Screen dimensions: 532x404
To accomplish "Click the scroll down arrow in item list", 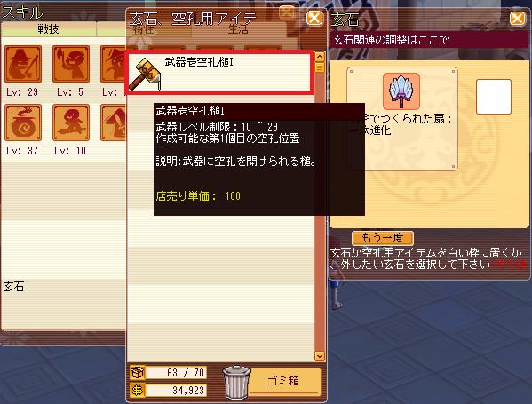I will coord(319,356).
